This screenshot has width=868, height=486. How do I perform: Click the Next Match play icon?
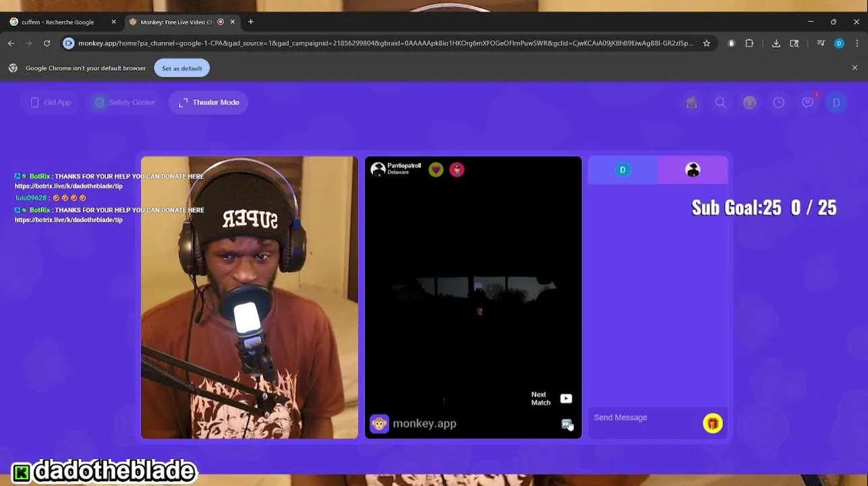tap(566, 399)
